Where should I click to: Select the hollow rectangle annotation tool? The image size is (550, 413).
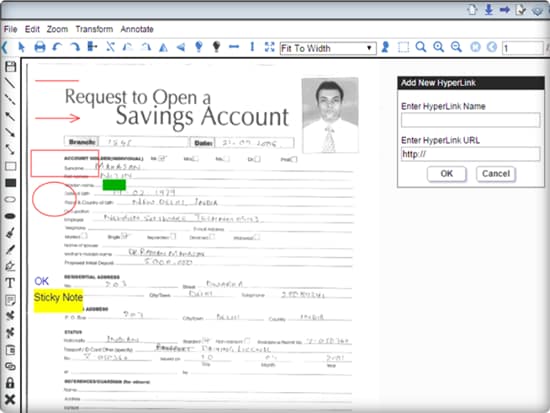(11, 166)
